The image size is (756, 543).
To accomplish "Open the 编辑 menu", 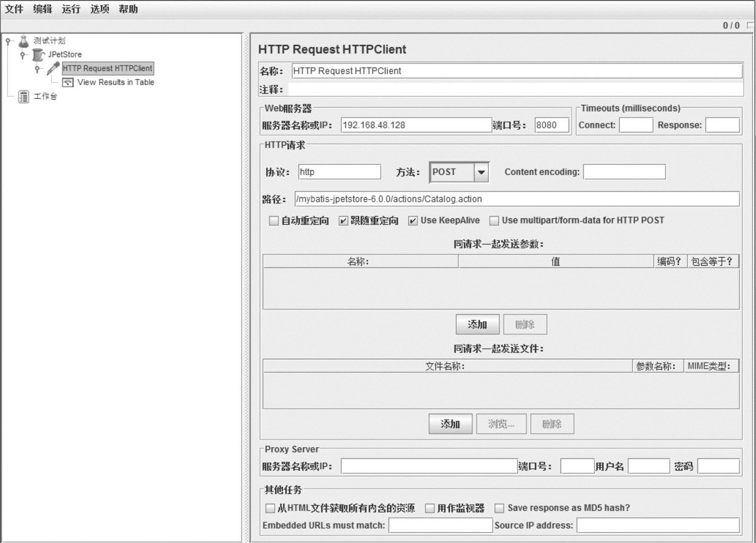I will pyautogui.click(x=42, y=9).
